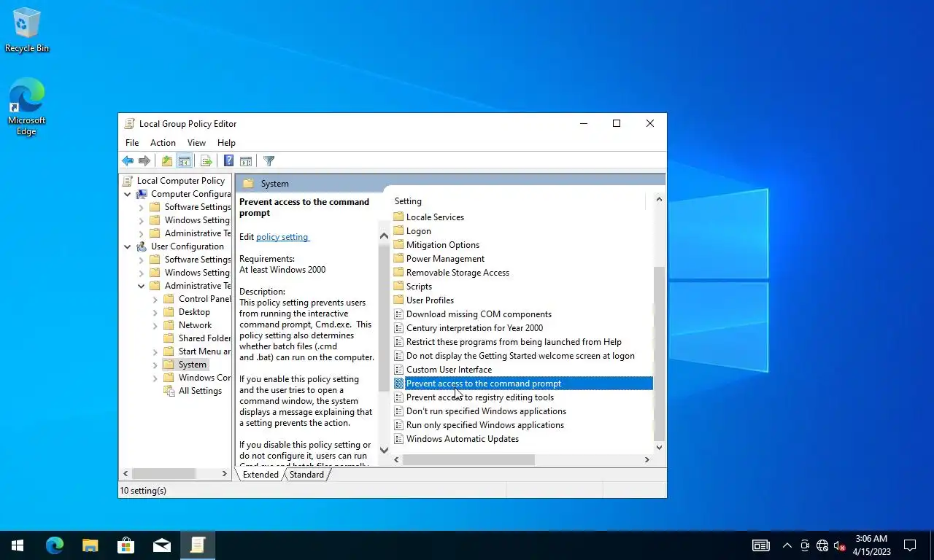Screen dimensions: 934x560
Task: Toggle the Show/Hide Console Tree toolbar icon
Action: point(185,161)
